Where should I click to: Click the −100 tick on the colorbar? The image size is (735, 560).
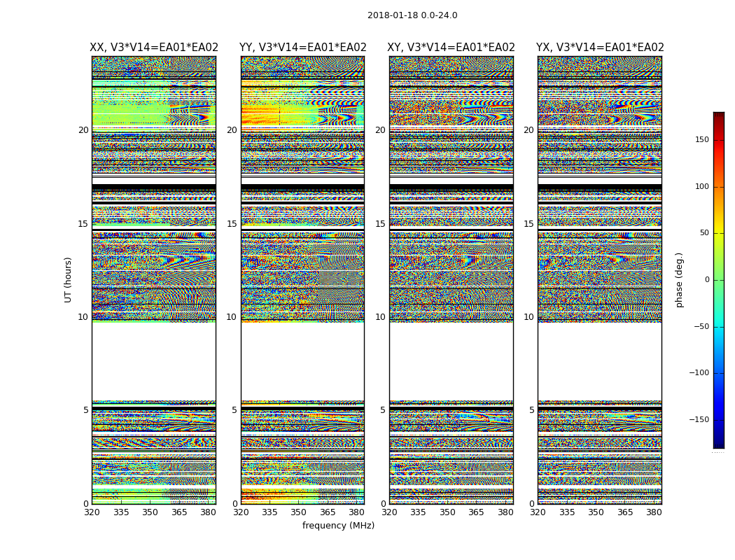click(x=699, y=373)
